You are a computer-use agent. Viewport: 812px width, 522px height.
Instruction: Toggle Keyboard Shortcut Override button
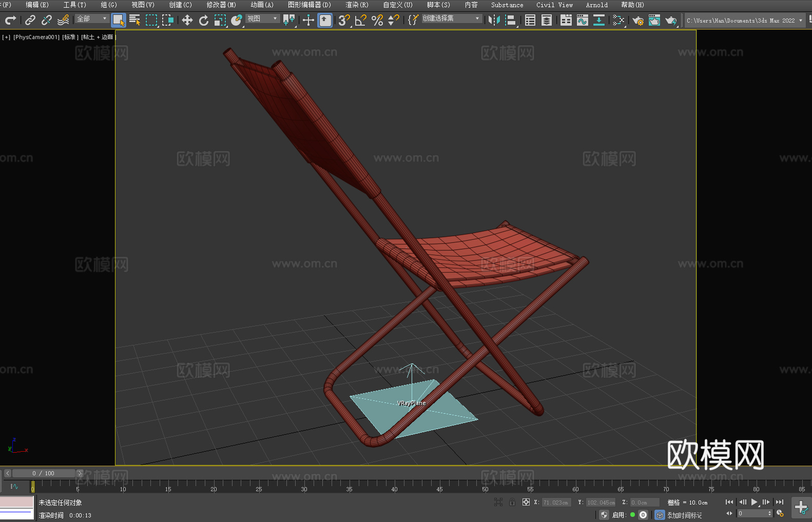[x=325, y=20]
